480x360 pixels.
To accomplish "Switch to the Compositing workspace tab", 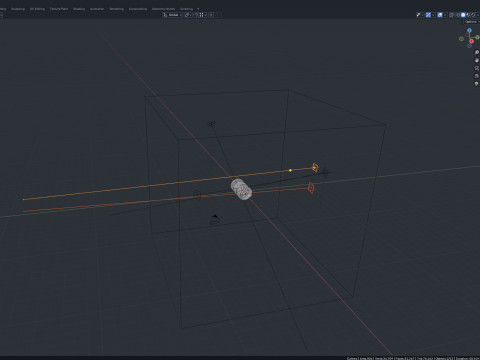I will tap(138, 9).
